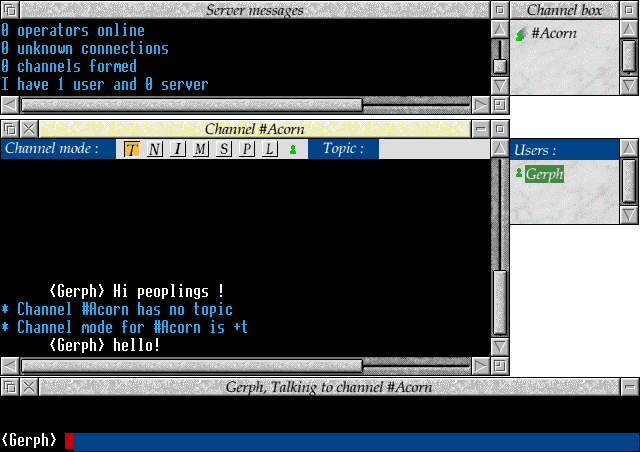
Task: Toggle the T channel mode button
Action: (132, 149)
